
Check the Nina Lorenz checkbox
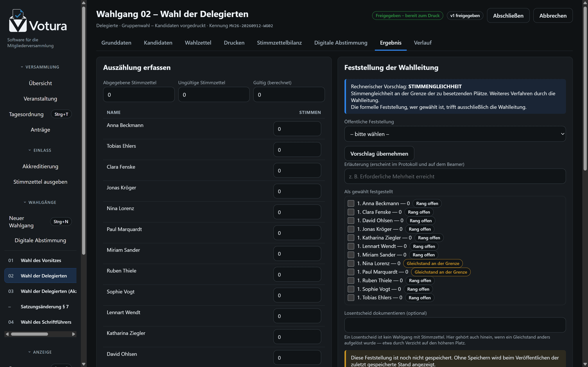point(351,263)
